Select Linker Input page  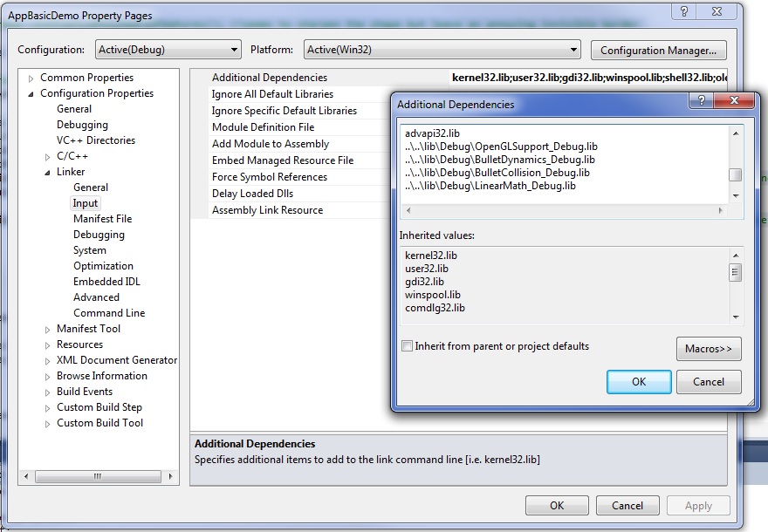[x=86, y=203]
